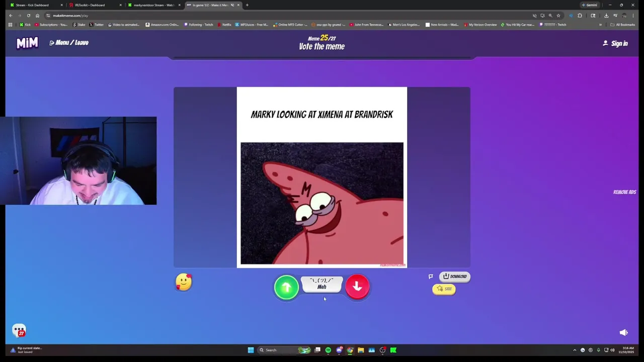
Task: Click Menu / Leave
Action: click(x=69, y=43)
